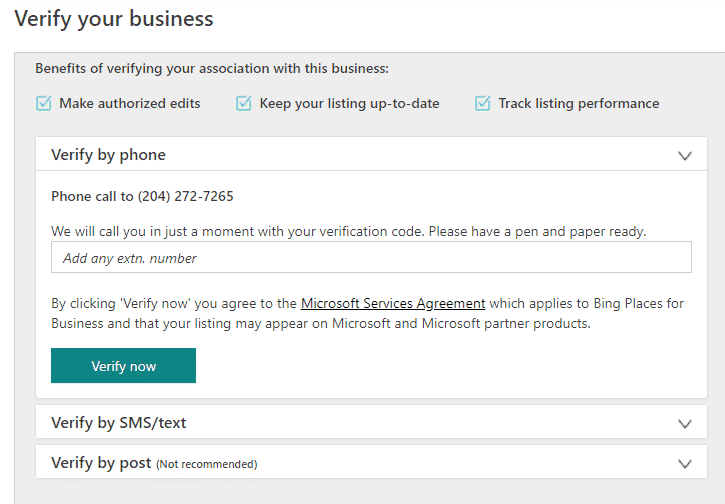Screen dimensions: 725x504
Task: Click the Verify your business page heading
Action: (x=114, y=18)
